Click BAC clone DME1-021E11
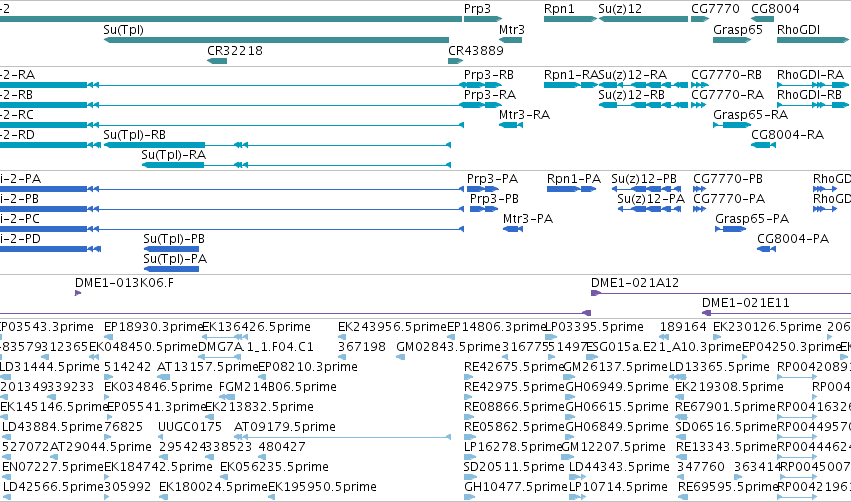This screenshot has height=502, width=851. [746, 303]
